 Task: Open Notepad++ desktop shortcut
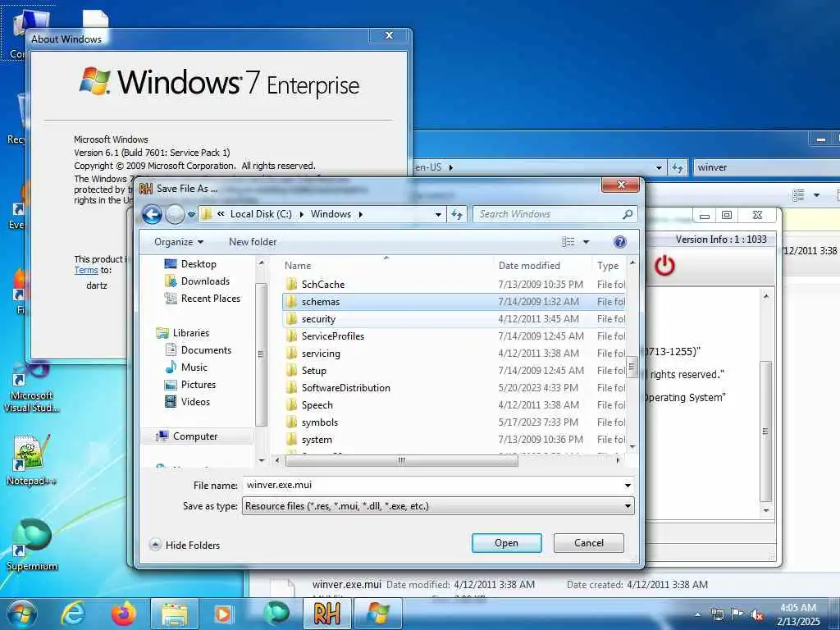(x=32, y=459)
